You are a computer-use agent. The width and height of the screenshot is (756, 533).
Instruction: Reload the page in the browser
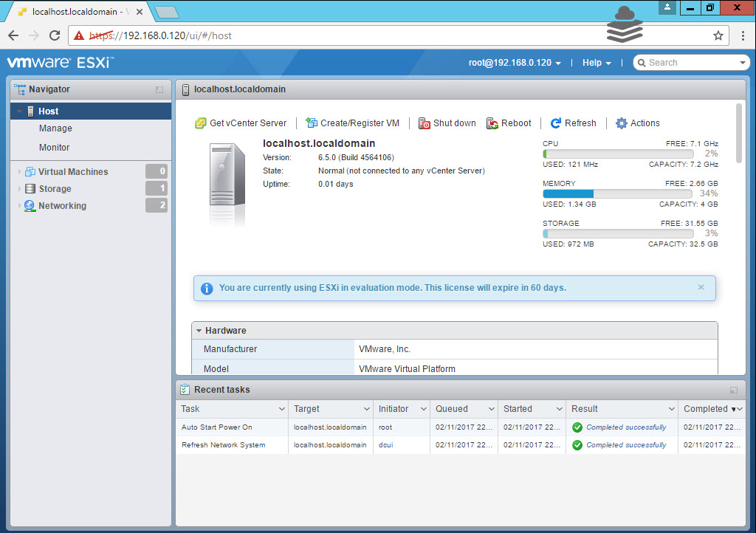pyautogui.click(x=55, y=35)
